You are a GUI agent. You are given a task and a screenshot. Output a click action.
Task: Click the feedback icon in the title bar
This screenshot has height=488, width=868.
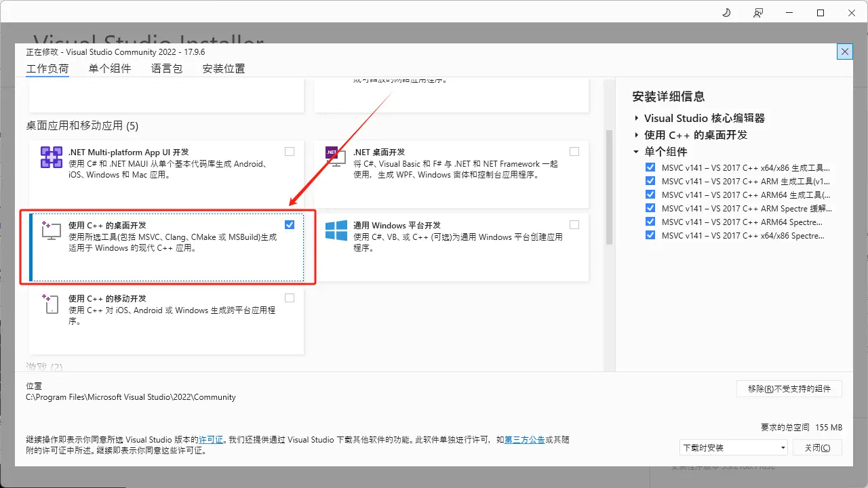coord(758,13)
